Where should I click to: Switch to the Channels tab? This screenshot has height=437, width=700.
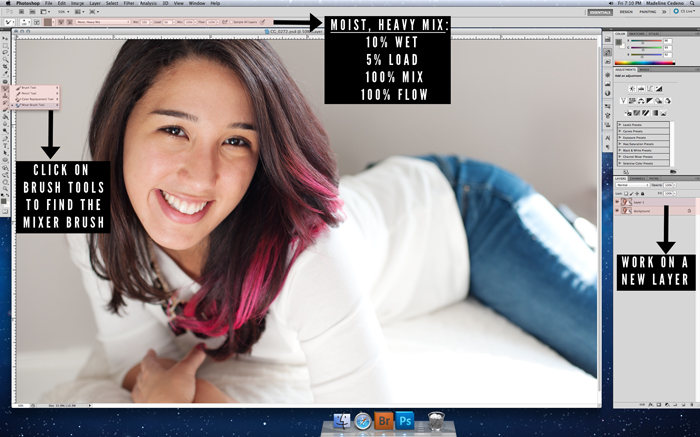[x=638, y=179]
